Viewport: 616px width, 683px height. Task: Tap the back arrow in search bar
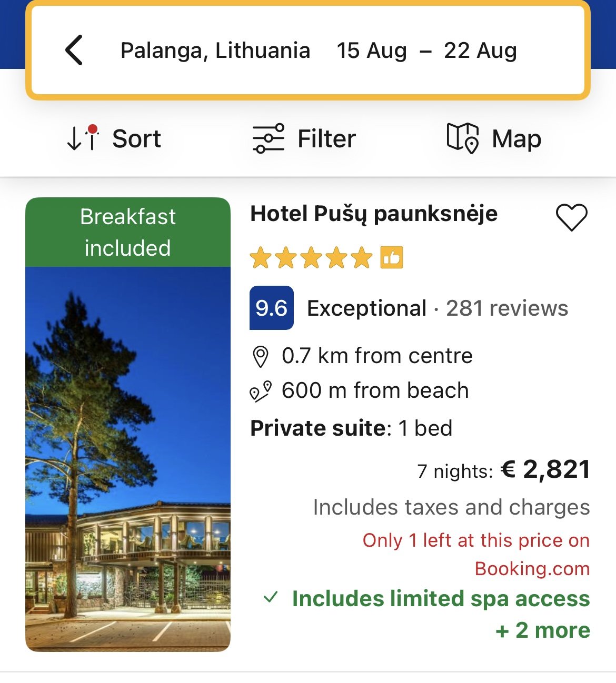coord(74,51)
